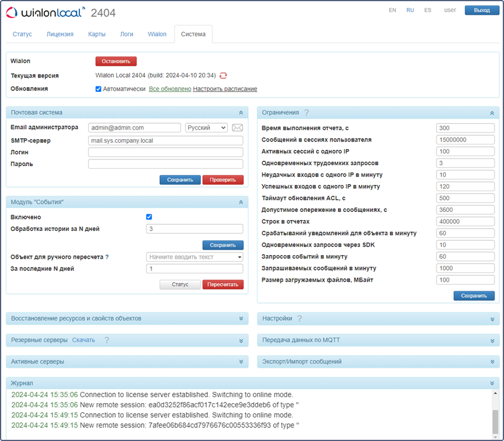
Task: Open the Настроить расписание link
Action: 225,89
